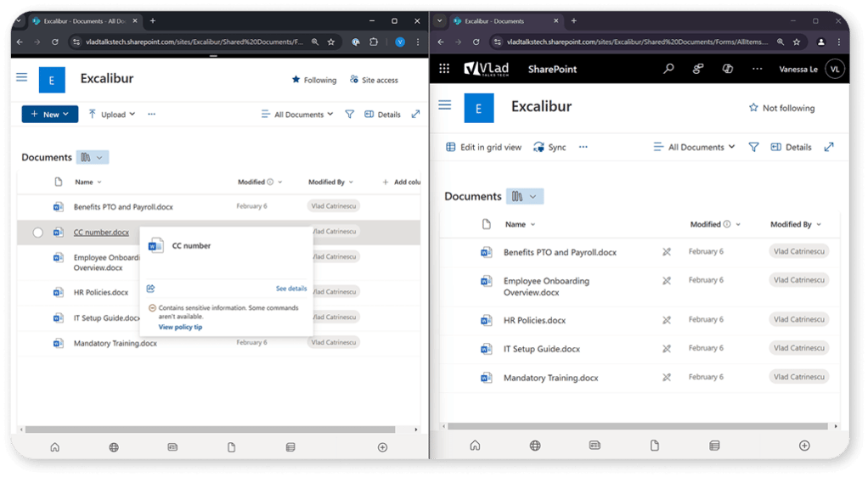Click lists icon in left window bottom bar
This screenshot has width=868, height=477.
290,447
